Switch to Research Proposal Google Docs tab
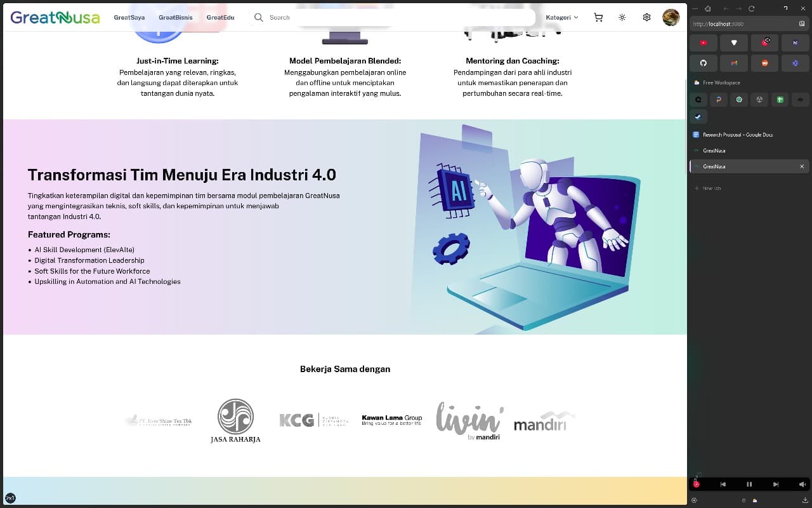 [737, 135]
